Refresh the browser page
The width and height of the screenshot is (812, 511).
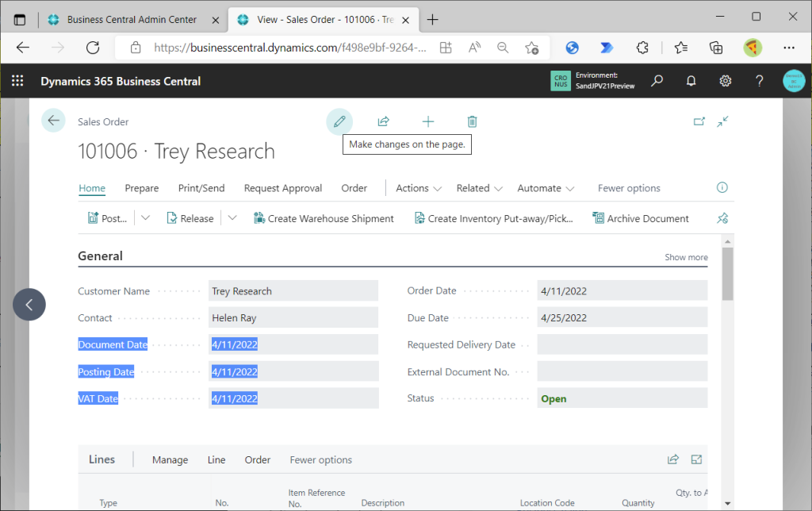pos(93,48)
